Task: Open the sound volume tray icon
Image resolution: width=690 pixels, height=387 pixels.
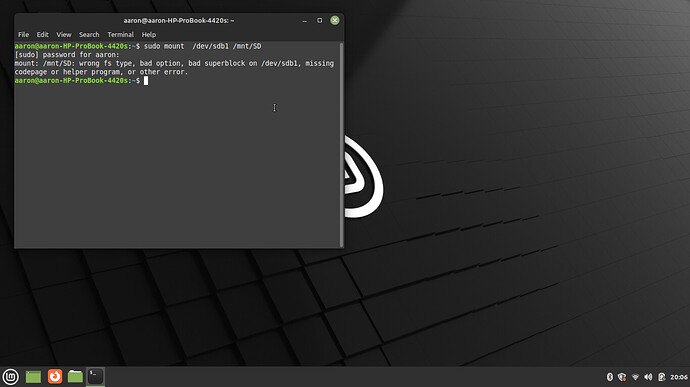Action: (648, 377)
